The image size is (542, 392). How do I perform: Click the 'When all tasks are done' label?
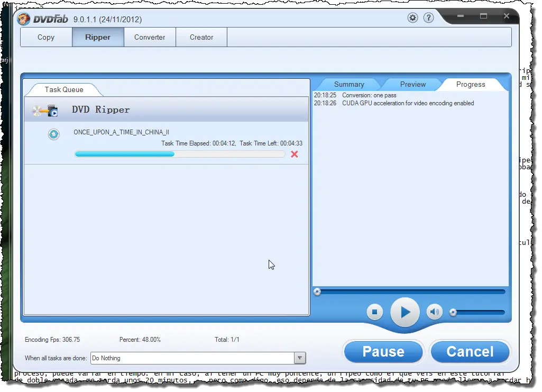pos(56,359)
